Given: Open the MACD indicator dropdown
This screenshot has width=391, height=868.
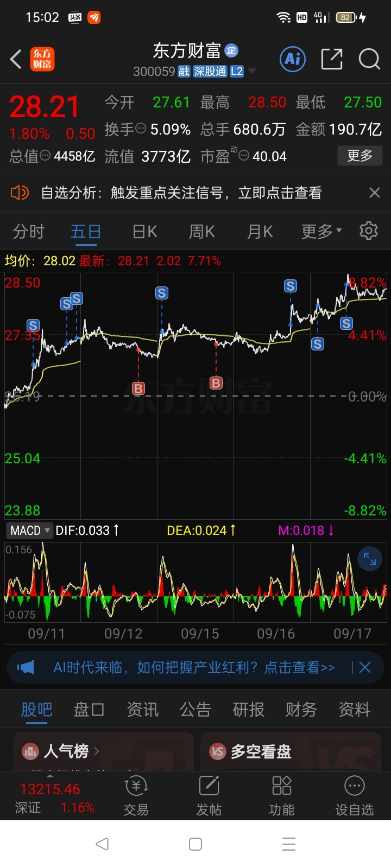Looking at the screenshot, I should (x=30, y=530).
